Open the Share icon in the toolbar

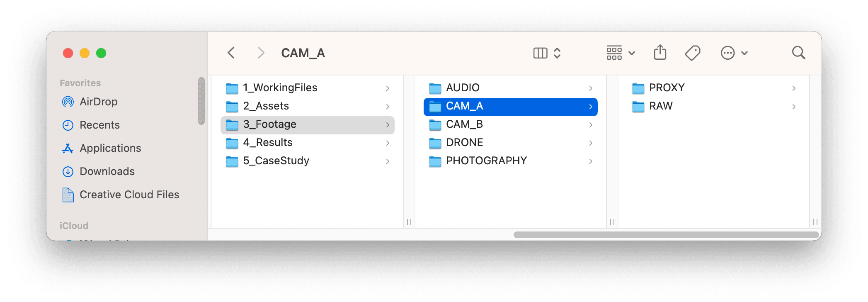[660, 53]
